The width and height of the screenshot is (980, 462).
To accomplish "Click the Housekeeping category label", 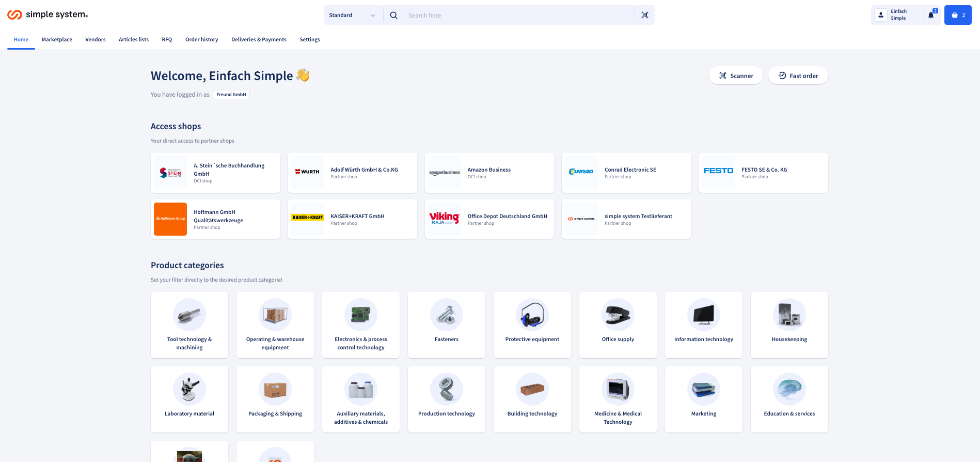I will (x=789, y=340).
